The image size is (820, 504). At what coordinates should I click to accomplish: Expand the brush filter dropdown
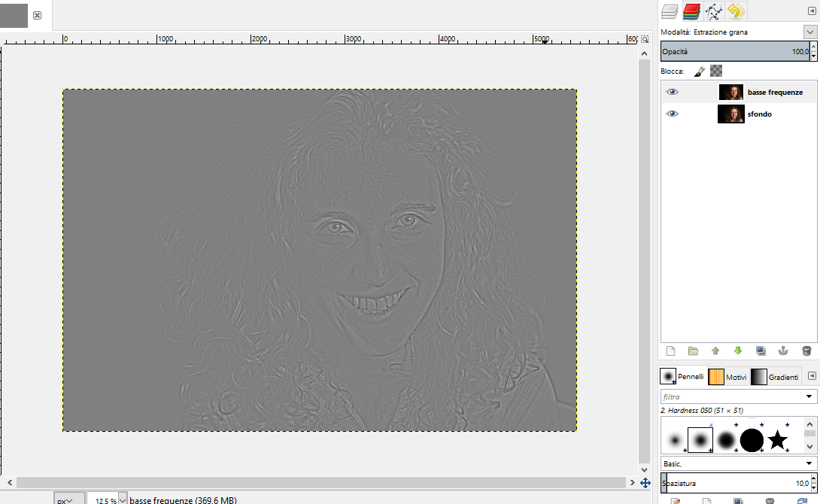(809, 396)
